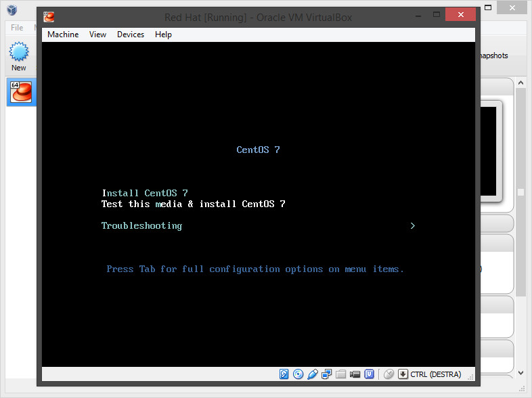Image resolution: width=532 pixels, height=398 pixels.
Task: Maximize the VirtualBox Manager window
Action: [488, 7]
